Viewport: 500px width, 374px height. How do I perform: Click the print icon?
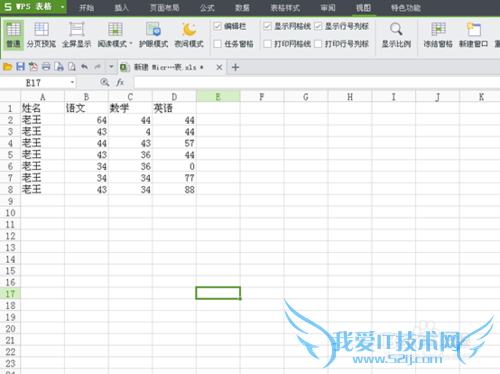pyautogui.click(x=46, y=67)
